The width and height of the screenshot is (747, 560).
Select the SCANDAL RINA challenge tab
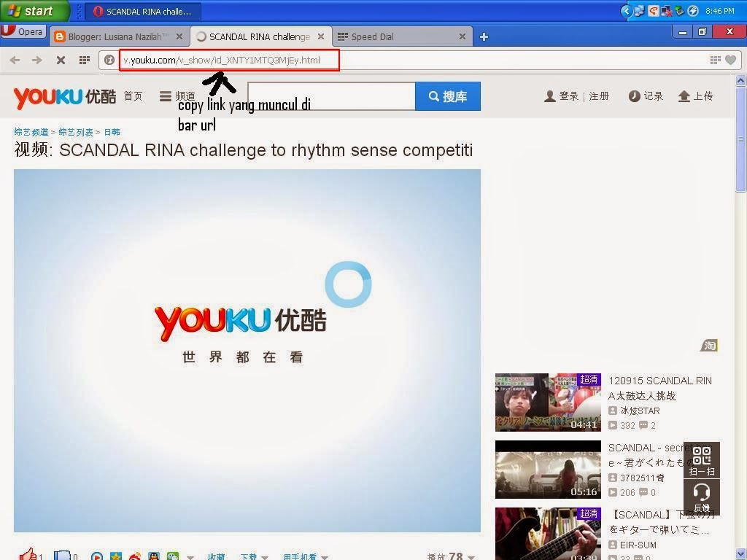point(259,36)
